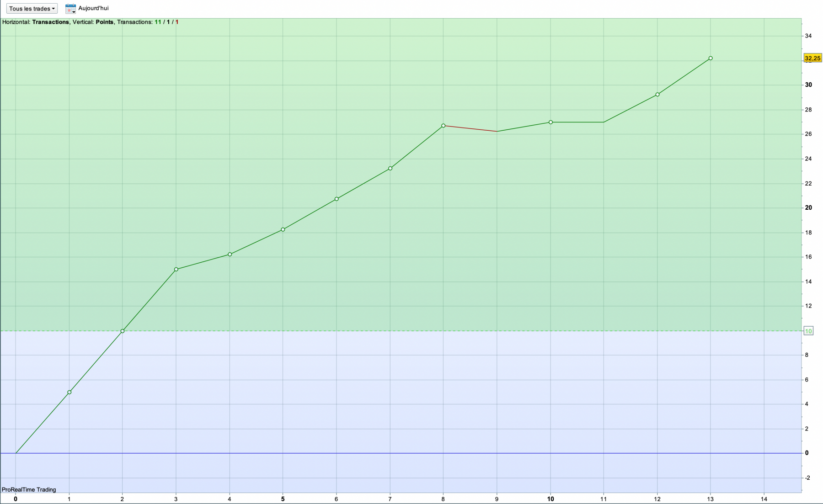Click the vertical axis label '0'
The image size is (823, 504).
click(807, 453)
